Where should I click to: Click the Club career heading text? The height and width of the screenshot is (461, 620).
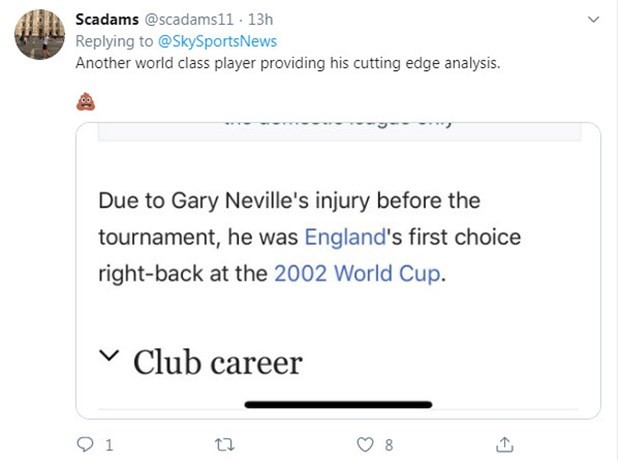coord(217,361)
